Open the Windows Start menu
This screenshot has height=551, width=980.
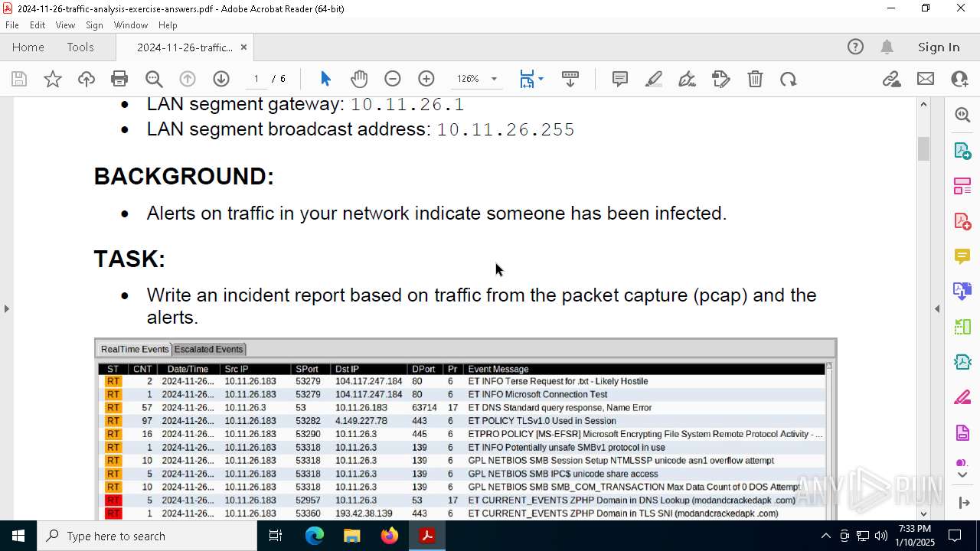coord(18,536)
